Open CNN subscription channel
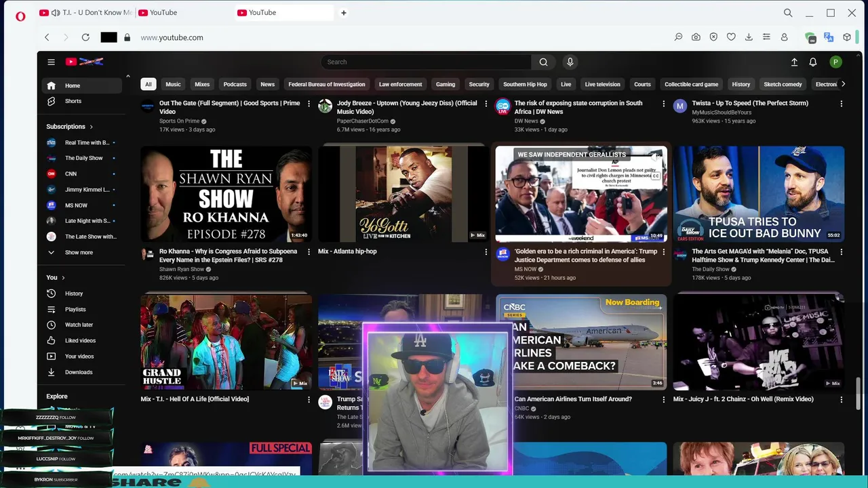Screen dimensions: 868x488 (81, 174)
